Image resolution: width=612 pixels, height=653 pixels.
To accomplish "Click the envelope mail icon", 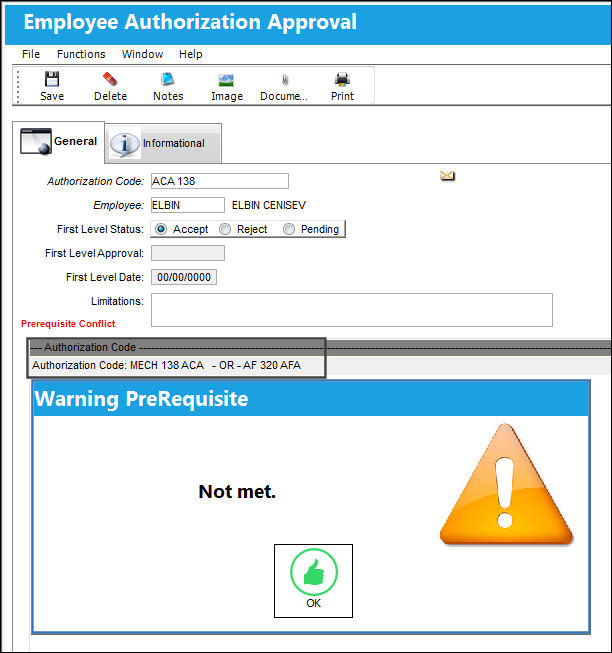I will tap(447, 176).
